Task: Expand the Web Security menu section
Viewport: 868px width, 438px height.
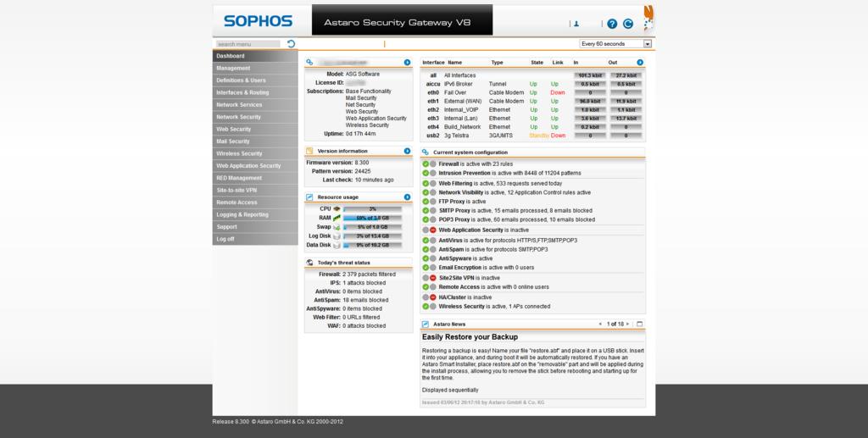Action: (x=255, y=129)
